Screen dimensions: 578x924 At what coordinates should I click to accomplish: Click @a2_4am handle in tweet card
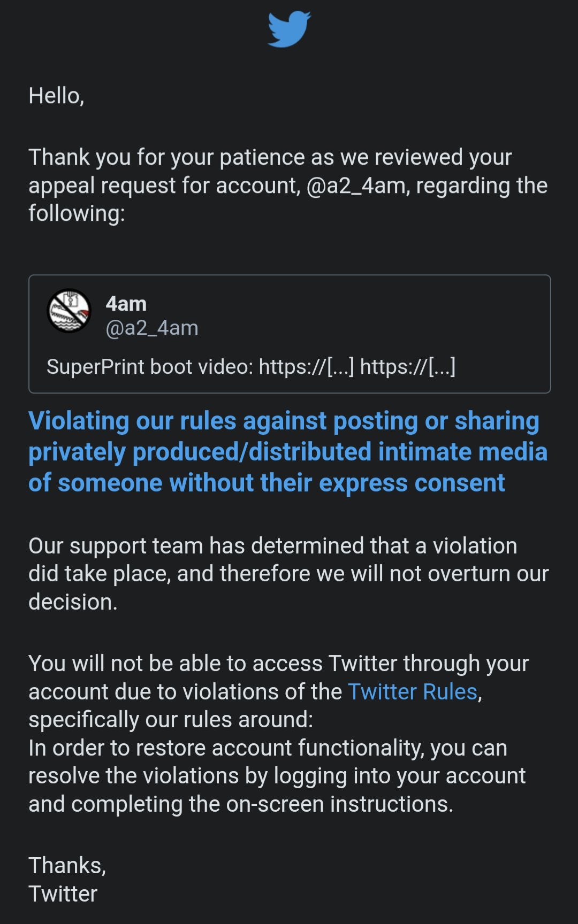(152, 328)
